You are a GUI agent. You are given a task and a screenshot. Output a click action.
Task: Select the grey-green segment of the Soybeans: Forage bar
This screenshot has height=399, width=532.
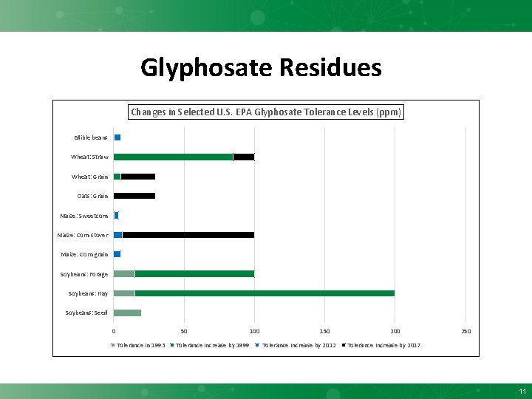click(x=124, y=274)
